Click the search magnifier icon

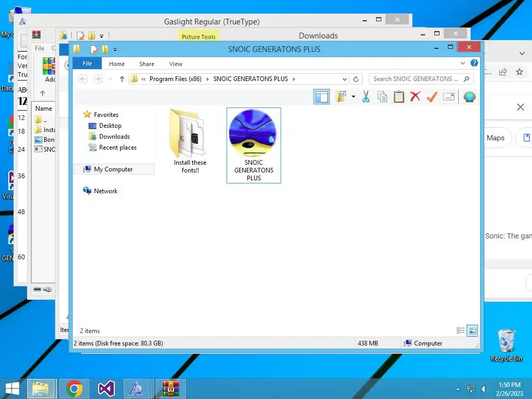coord(467,79)
